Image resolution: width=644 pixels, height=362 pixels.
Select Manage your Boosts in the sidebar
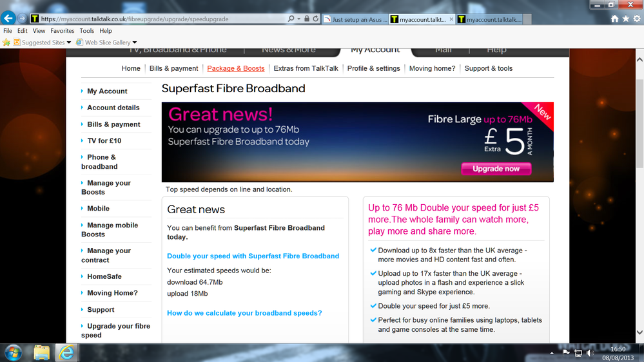106,187
